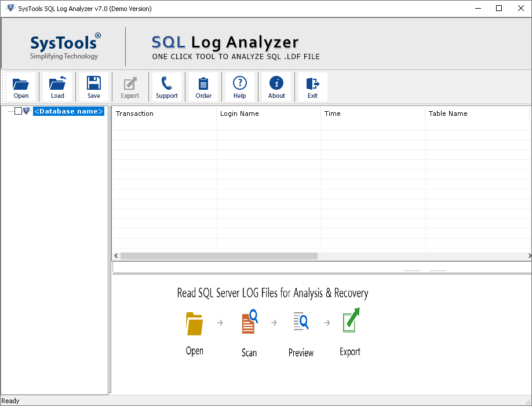Click the Preview step icon in workflow
Screen dimensions: 532x406
coord(301,321)
